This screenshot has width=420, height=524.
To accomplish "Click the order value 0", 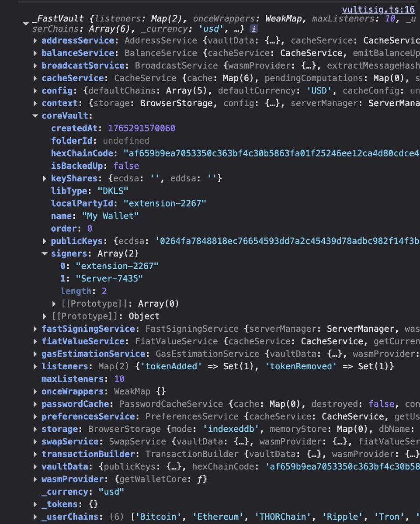I will pos(90,229).
